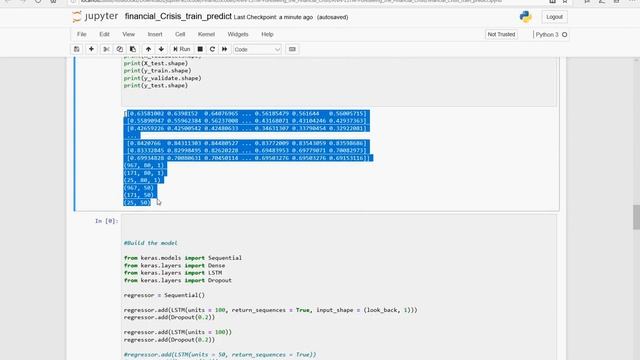Cut selected cells with the scissors icon
The image size is (640, 360).
106,49
